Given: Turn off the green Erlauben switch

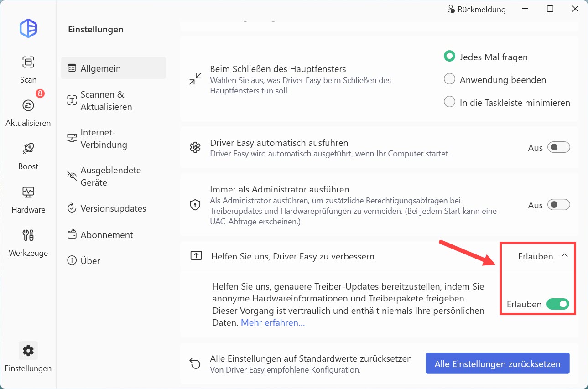Looking at the screenshot, I should (558, 304).
